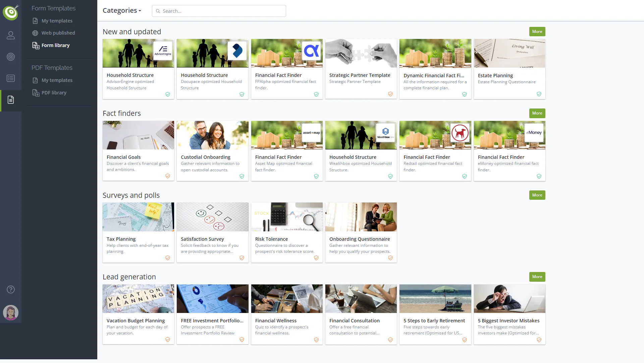Click shield badge on Risk Tolerance card
The width and height of the screenshot is (644, 363).
click(316, 258)
